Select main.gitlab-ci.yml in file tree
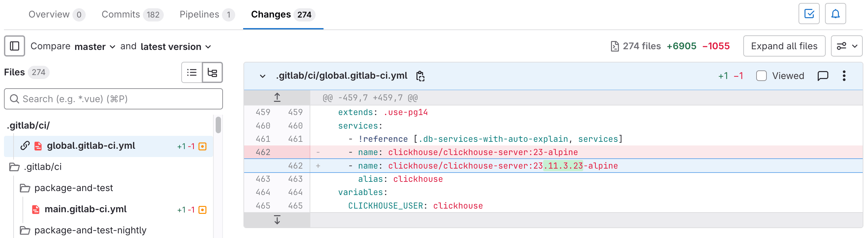 tap(86, 209)
